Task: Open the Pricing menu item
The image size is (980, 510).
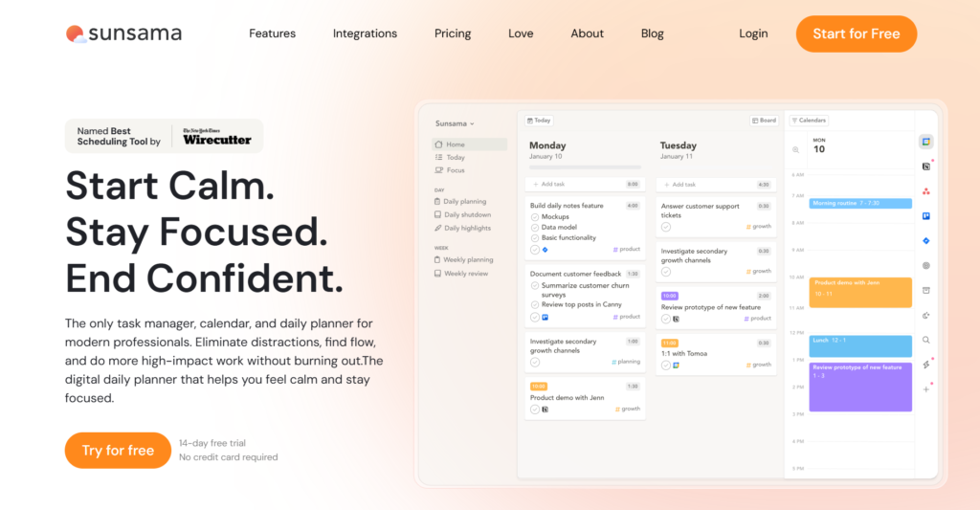Action: (453, 33)
